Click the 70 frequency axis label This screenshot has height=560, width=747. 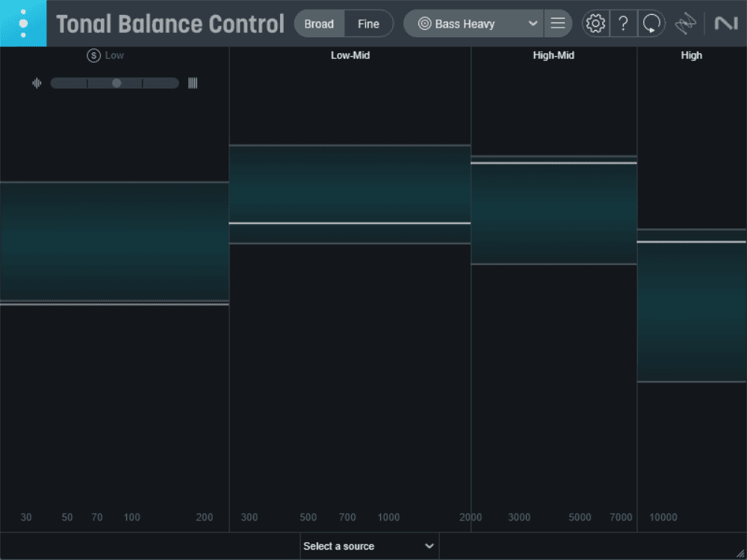click(97, 517)
